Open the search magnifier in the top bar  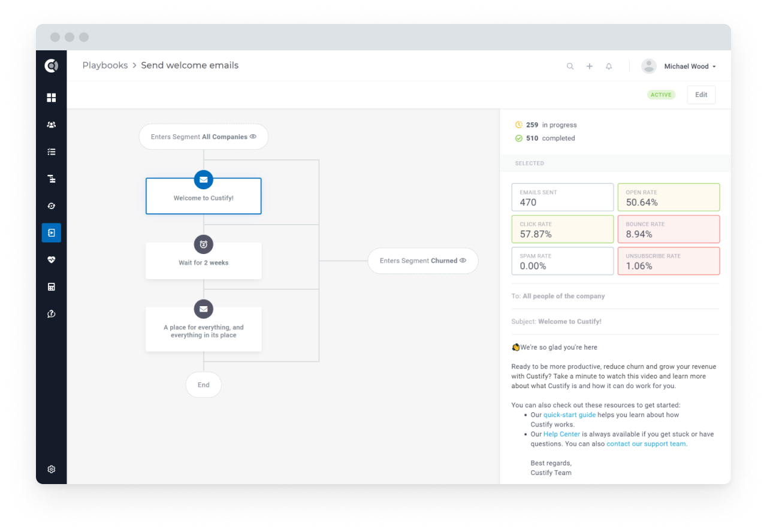570,66
